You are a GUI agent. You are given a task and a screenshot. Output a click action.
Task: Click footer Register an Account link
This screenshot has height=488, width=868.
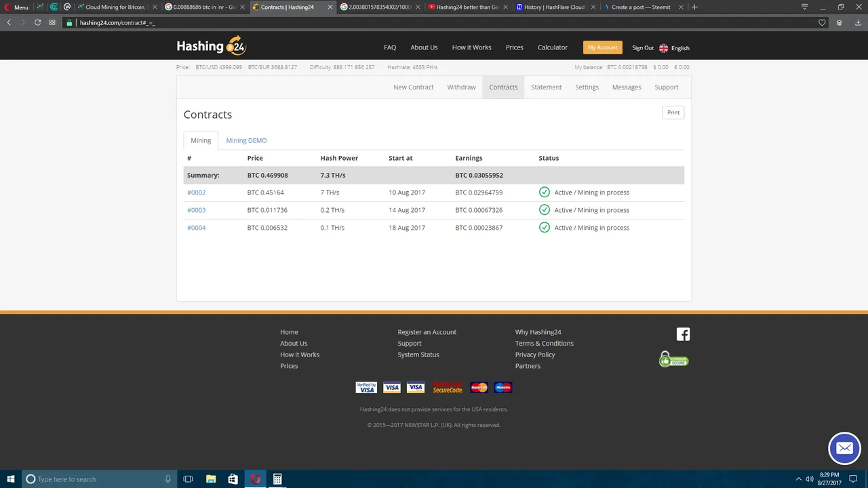(427, 332)
